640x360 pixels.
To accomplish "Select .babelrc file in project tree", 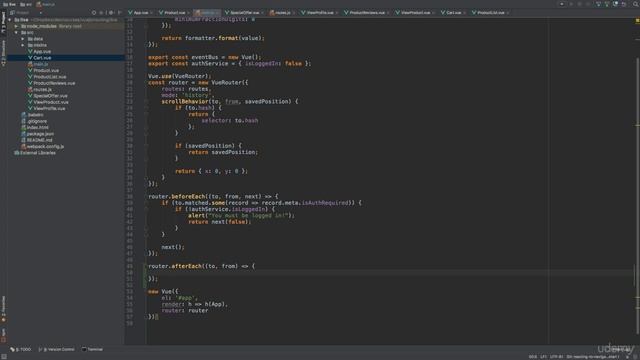I will [32, 115].
